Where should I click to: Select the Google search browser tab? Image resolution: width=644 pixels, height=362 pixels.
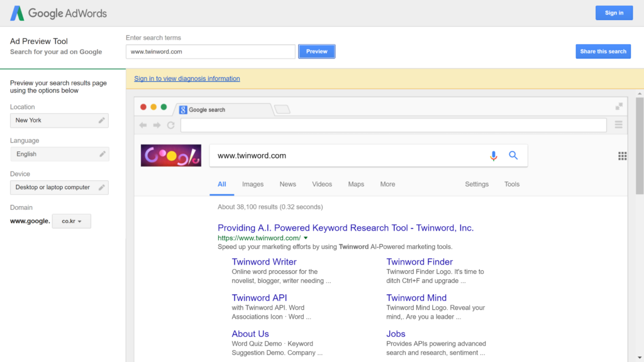click(x=225, y=109)
